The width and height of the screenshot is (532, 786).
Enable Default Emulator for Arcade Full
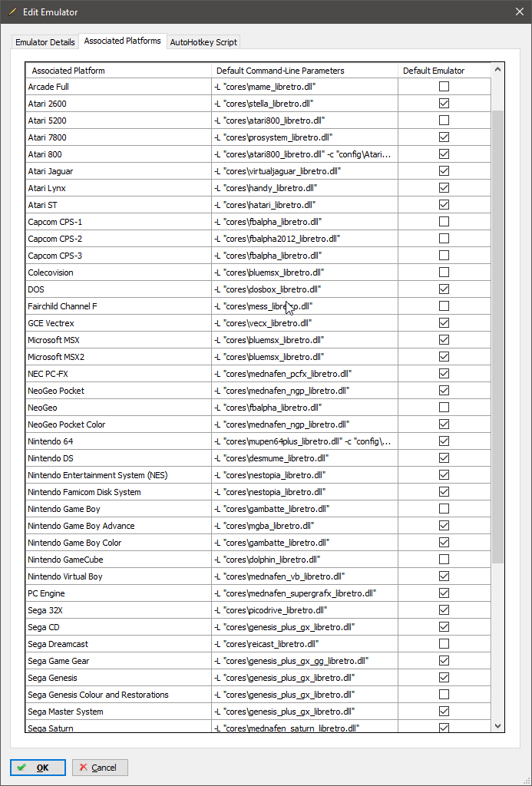coord(444,87)
